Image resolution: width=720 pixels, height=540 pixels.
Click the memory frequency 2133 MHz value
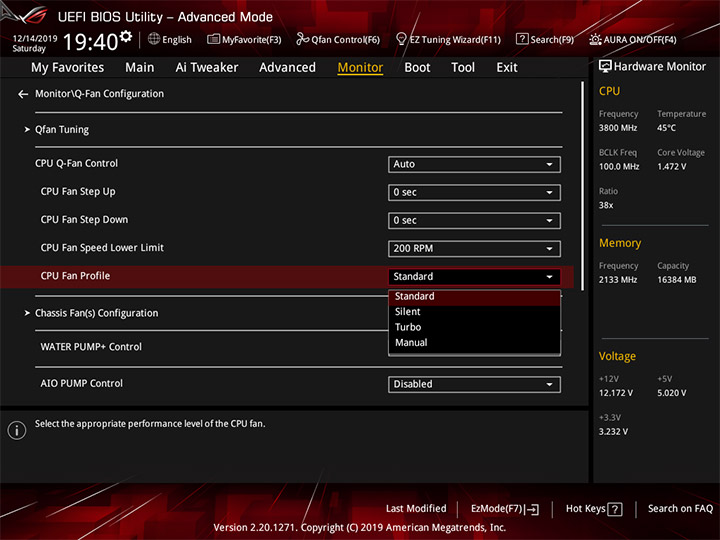coord(618,280)
